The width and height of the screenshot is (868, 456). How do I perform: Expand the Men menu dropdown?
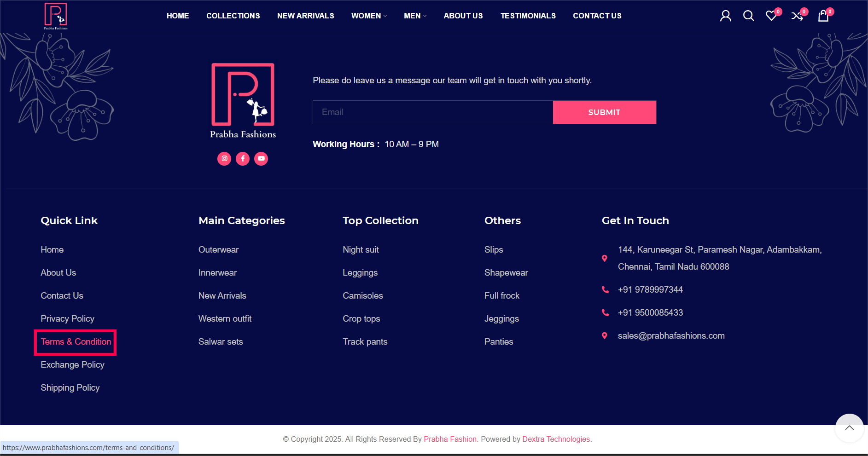[x=415, y=16]
